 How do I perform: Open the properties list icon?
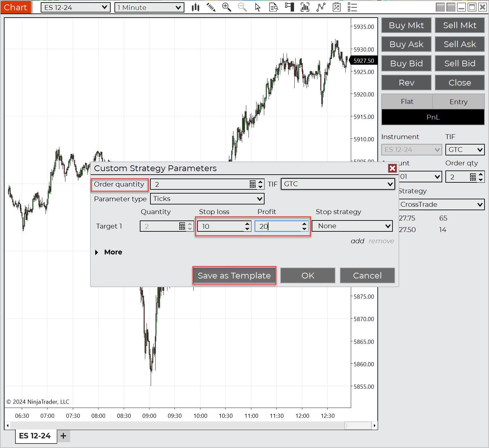point(352,7)
